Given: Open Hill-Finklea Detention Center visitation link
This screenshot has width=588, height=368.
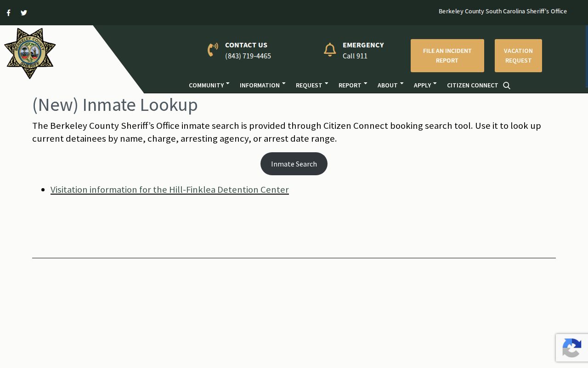Looking at the screenshot, I should (x=170, y=190).
